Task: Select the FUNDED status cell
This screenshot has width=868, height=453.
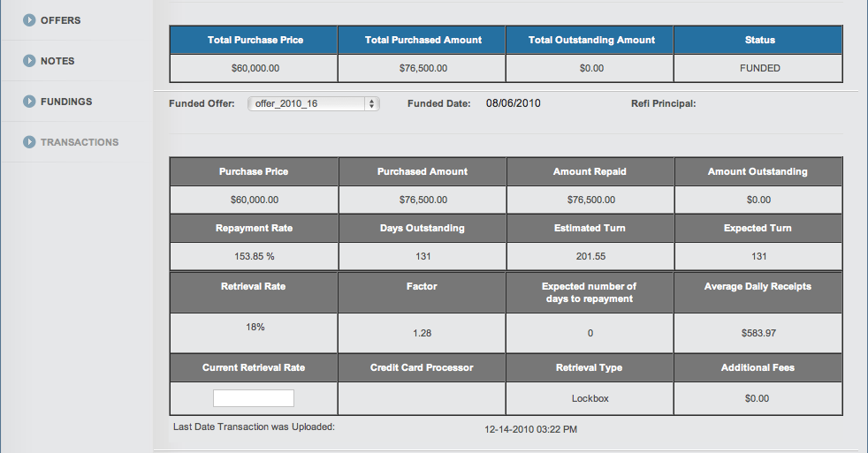Action: click(x=758, y=68)
